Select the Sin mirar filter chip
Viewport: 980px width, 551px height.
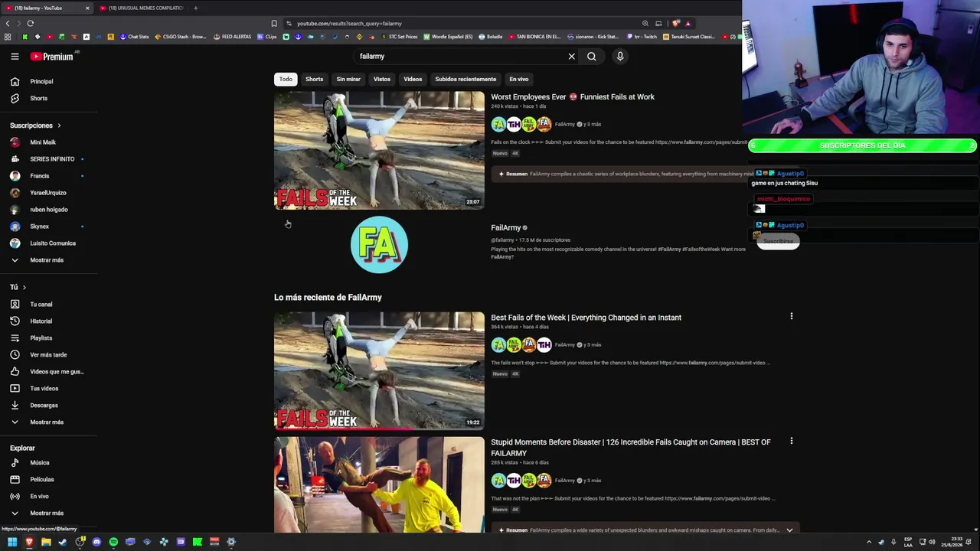[348, 79]
